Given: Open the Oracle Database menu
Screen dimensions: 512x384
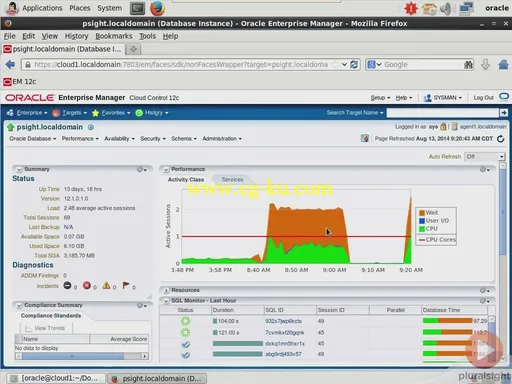Looking at the screenshot, I should point(33,139).
